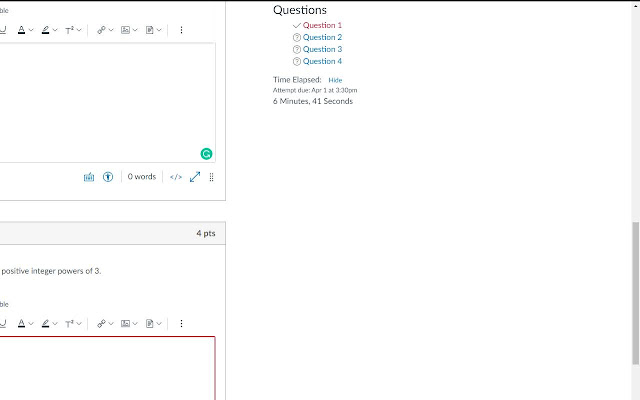
Task: Click the text color icon in the lower editor toolbar
Action: [x=21, y=323]
